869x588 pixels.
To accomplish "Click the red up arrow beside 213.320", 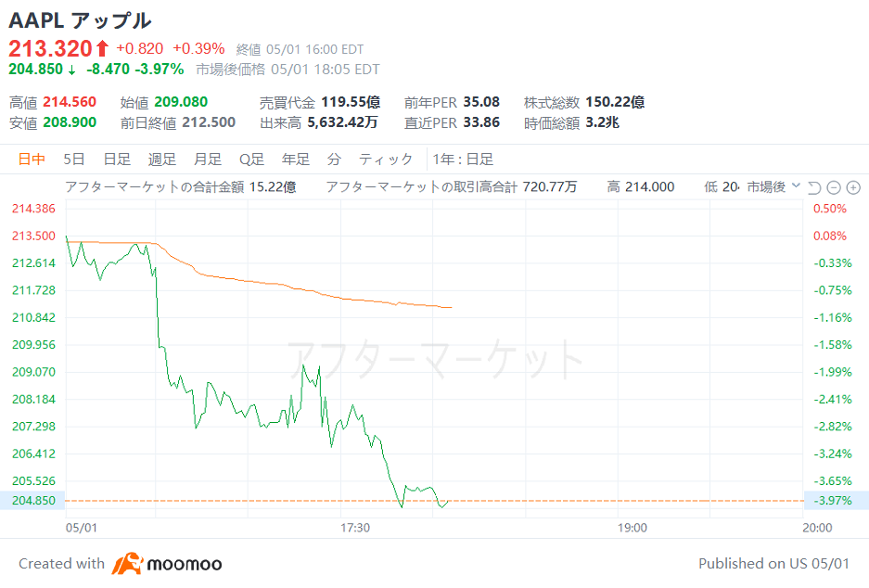I will 101,49.
